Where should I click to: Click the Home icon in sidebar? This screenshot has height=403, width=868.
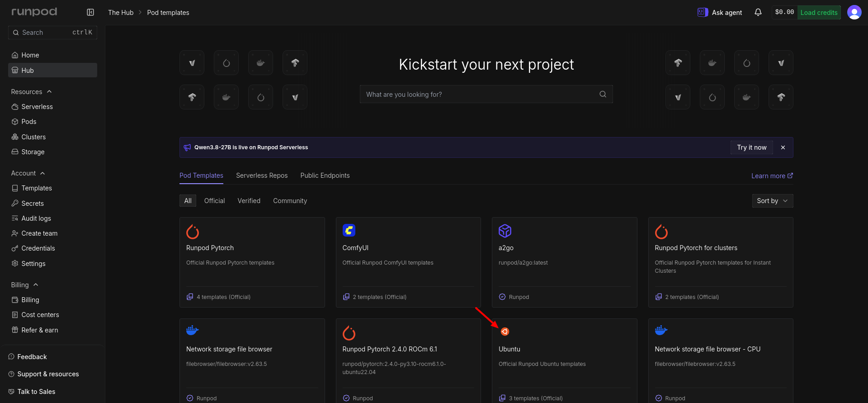15,55
